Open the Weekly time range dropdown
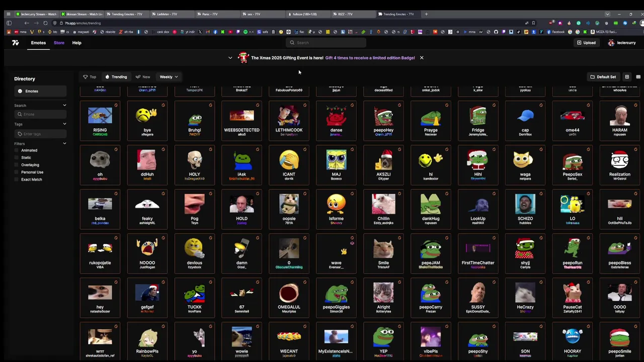 pos(169,77)
